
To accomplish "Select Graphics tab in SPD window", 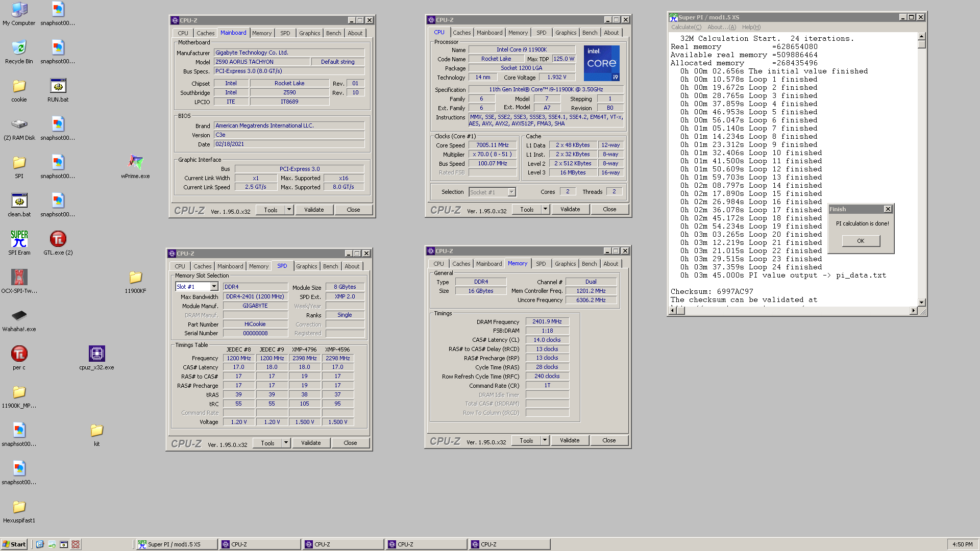I will pos(306,266).
